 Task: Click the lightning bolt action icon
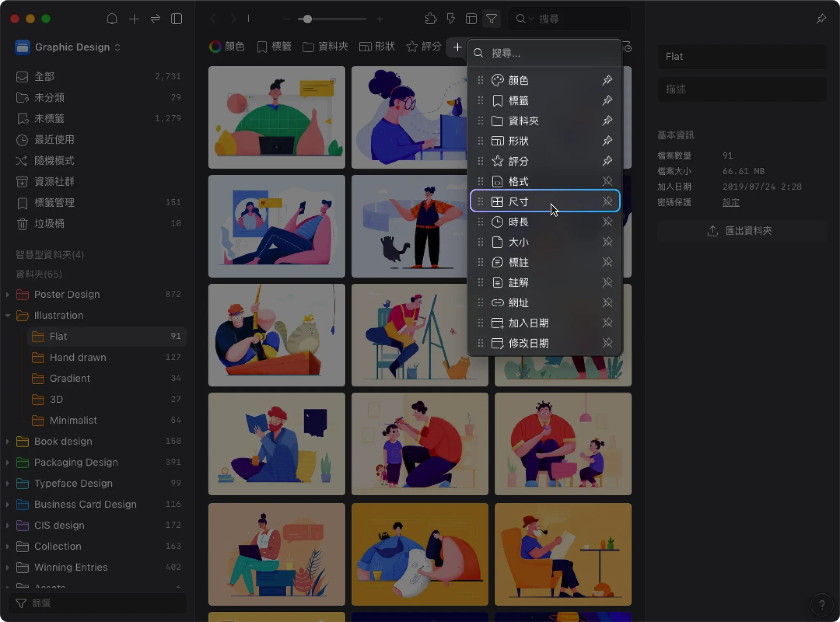[451, 19]
